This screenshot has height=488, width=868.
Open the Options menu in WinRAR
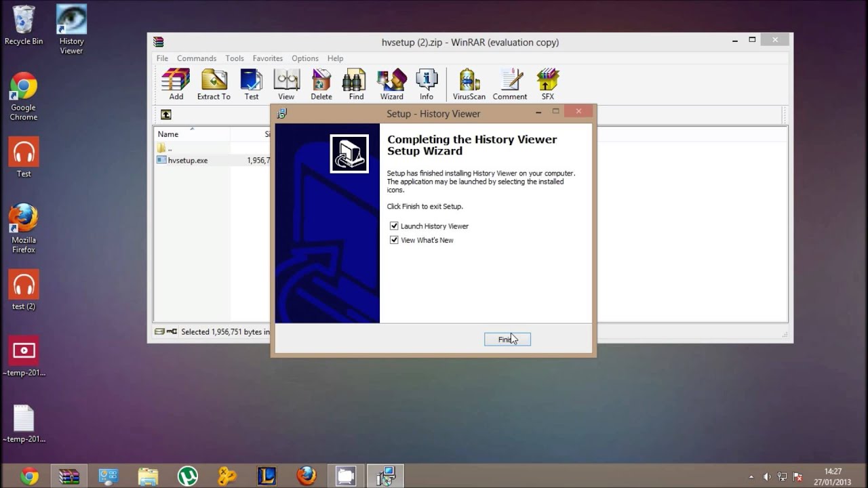[x=305, y=58]
